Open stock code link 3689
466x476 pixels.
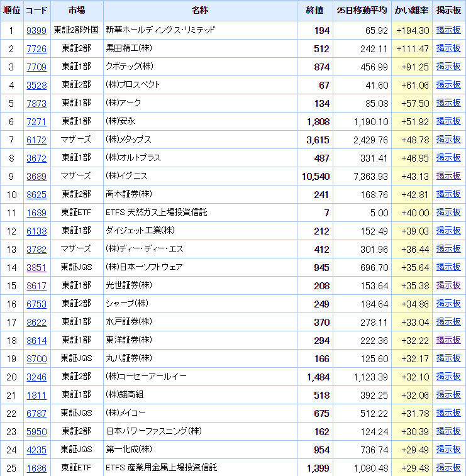(36, 176)
